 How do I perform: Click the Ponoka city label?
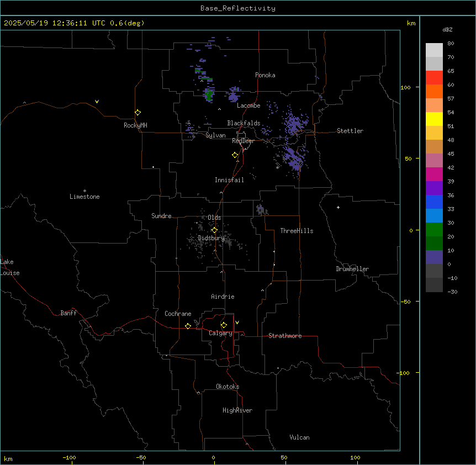coord(265,75)
